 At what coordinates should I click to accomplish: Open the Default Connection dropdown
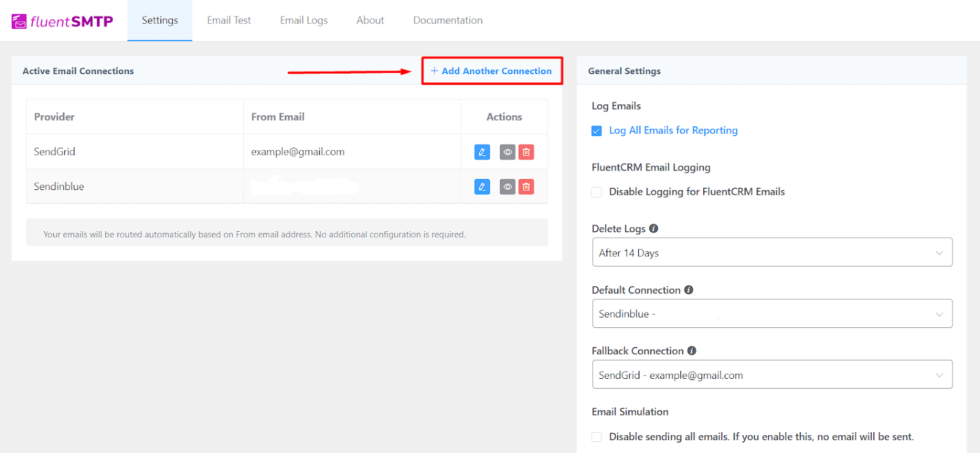pos(772,313)
